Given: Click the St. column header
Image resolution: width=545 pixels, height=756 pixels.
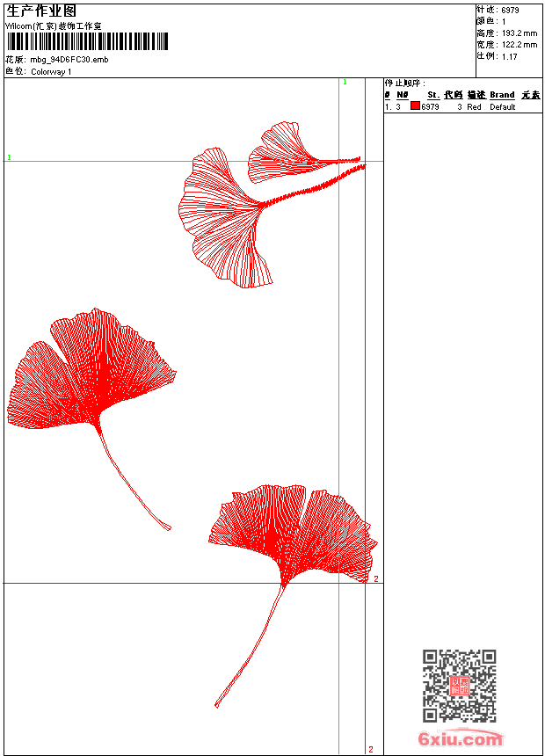Looking at the screenshot, I should [x=432, y=95].
